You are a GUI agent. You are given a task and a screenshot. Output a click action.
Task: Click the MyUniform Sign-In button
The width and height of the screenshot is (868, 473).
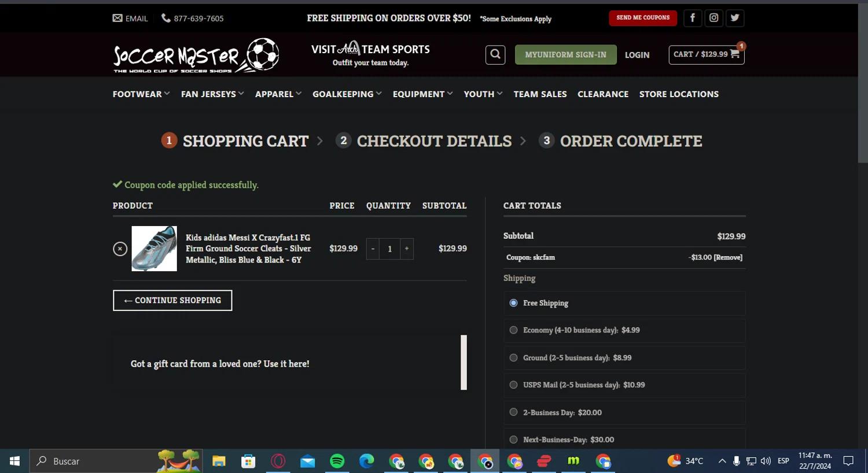(566, 54)
